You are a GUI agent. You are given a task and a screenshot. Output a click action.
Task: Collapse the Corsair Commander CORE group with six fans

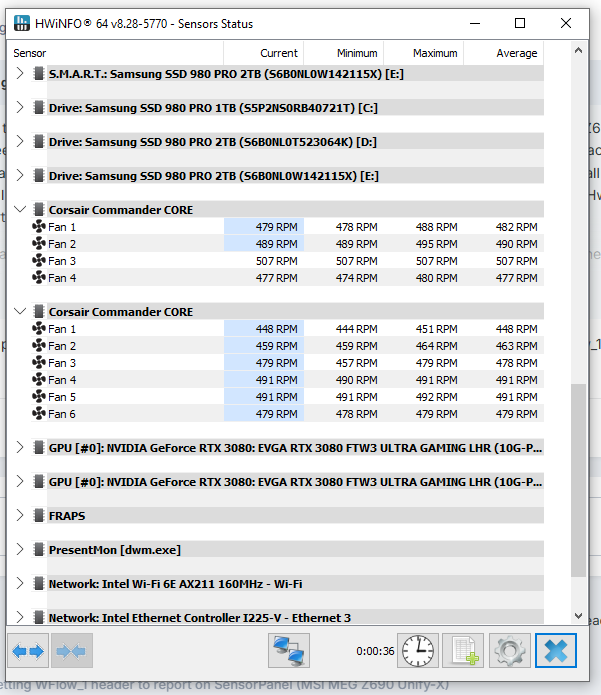pyautogui.click(x=20, y=311)
